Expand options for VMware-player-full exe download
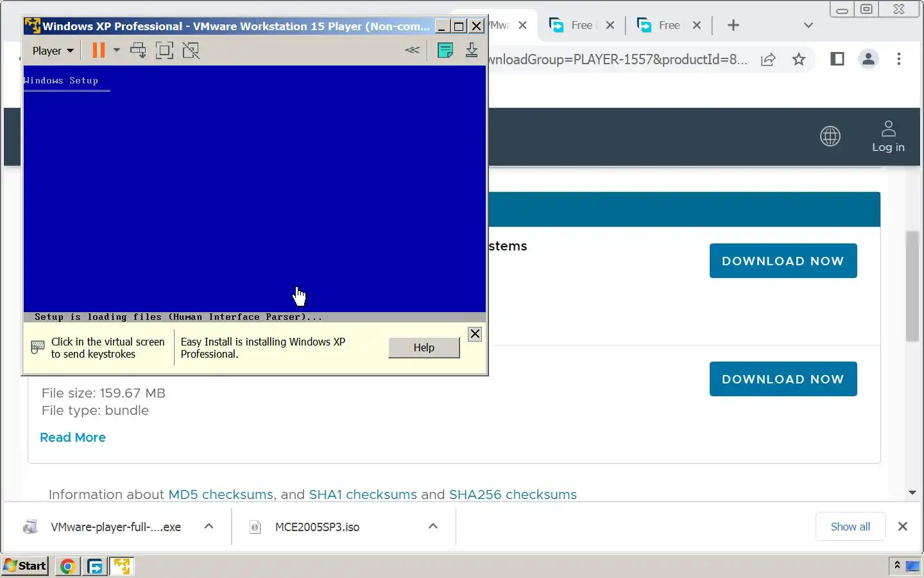Screen dimensions: 924x578 click(209, 527)
